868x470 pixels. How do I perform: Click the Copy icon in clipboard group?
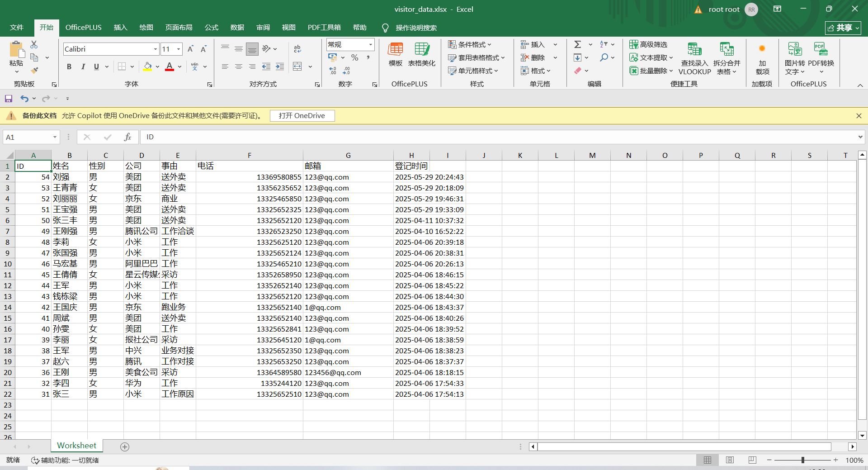34,57
